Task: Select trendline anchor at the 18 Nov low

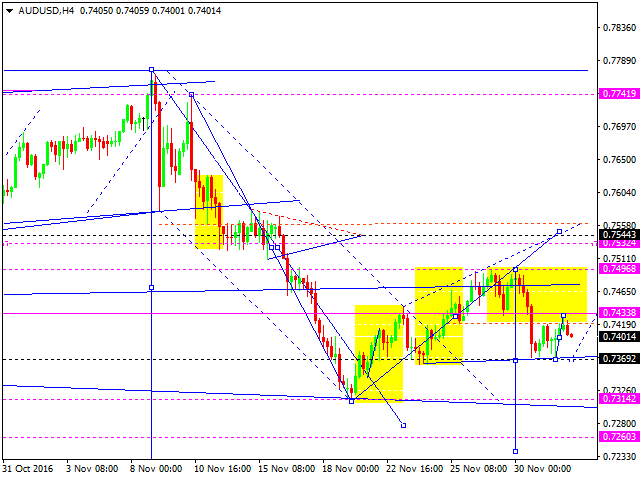Action: pyautogui.click(x=351, y=401)
